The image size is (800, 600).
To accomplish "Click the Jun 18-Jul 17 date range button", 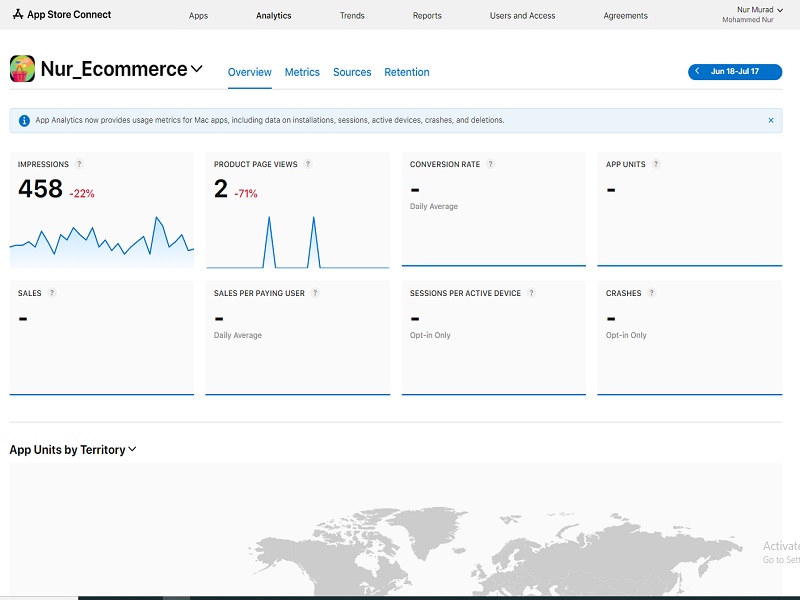I will coord(735,72).
